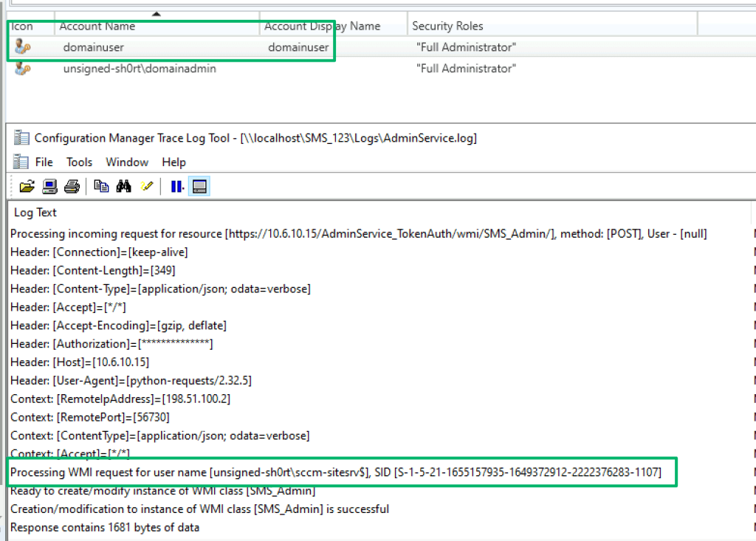Click the Log Text column header
Screen dimensions: 756x541
(x=35, y=213)
